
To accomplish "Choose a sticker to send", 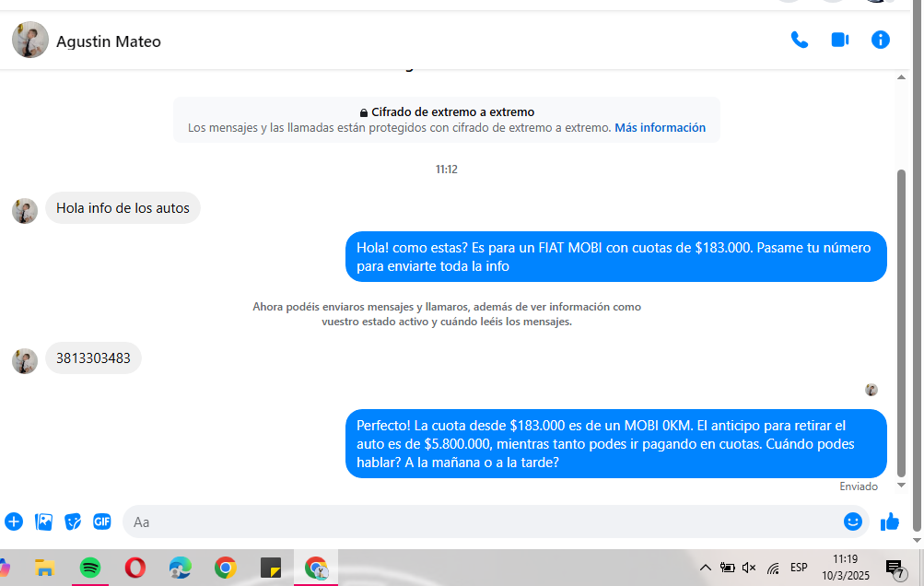I will point(73,522).
